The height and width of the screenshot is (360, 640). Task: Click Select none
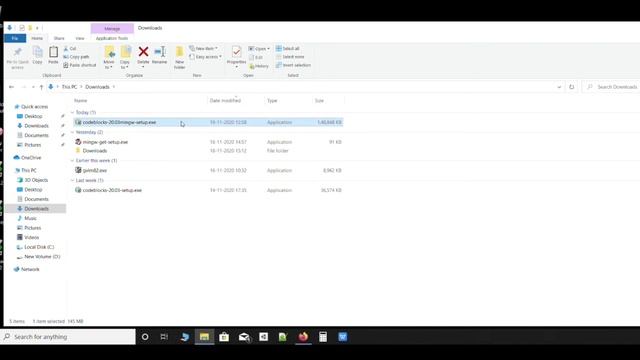[290, 57]
